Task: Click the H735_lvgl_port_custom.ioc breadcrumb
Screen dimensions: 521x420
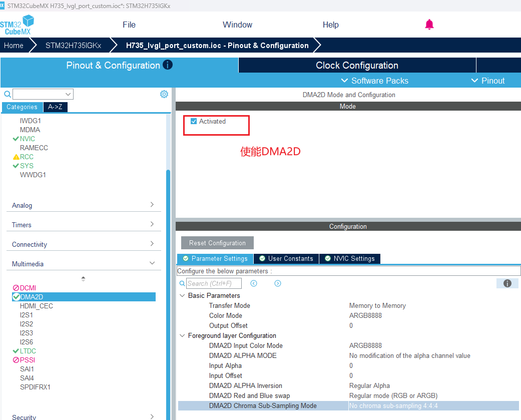Action: 217,46
